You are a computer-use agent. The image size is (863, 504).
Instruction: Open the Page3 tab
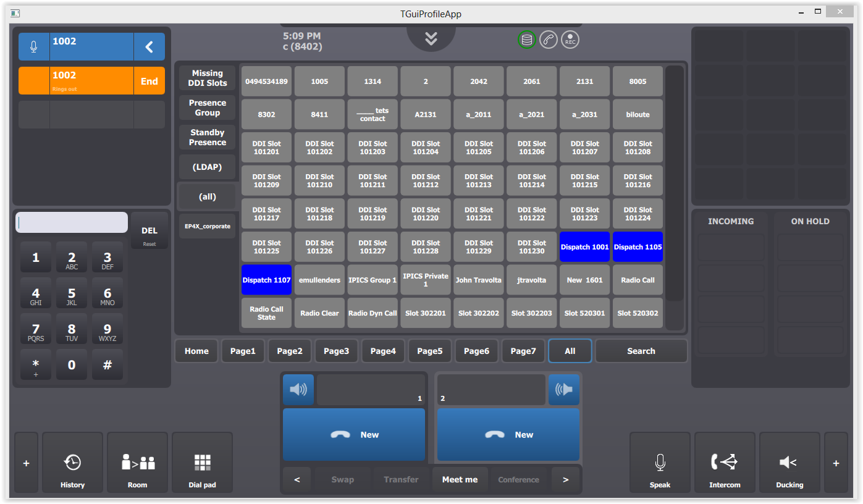pyautogui.click(x=337, y=351)
